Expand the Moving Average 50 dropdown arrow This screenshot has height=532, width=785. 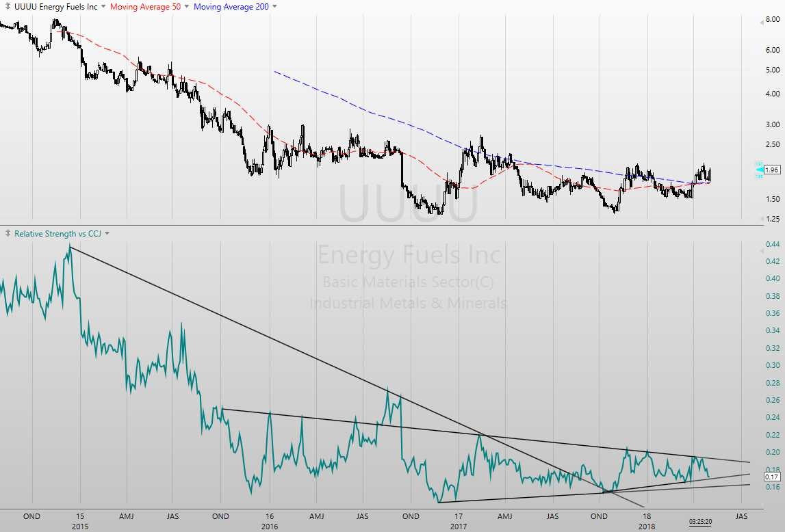(x=185, y=6)
